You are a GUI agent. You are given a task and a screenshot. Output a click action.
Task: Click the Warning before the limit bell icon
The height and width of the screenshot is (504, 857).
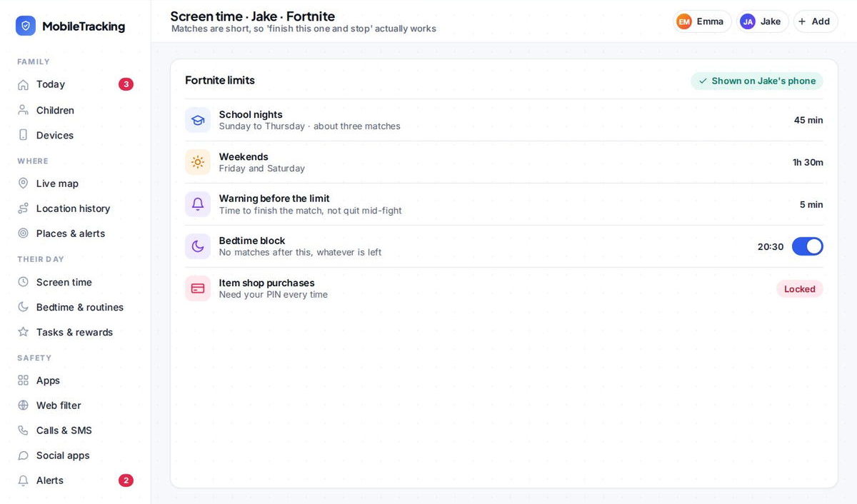[198, 204]
